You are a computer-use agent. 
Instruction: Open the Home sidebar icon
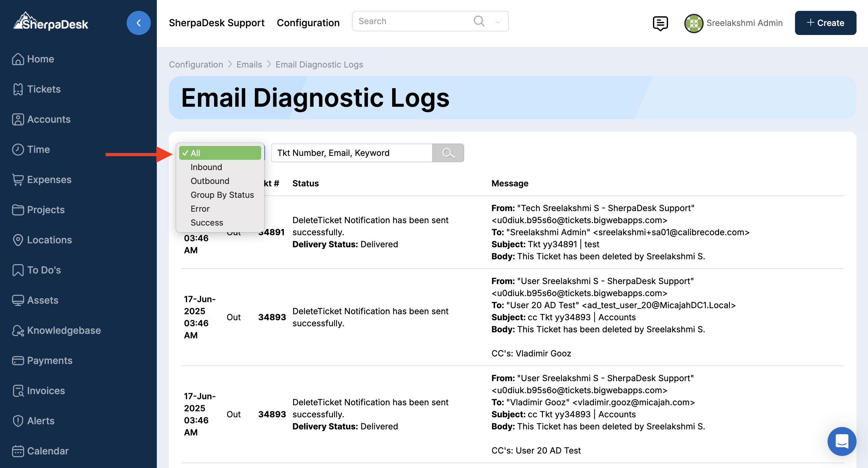[18, 59]
